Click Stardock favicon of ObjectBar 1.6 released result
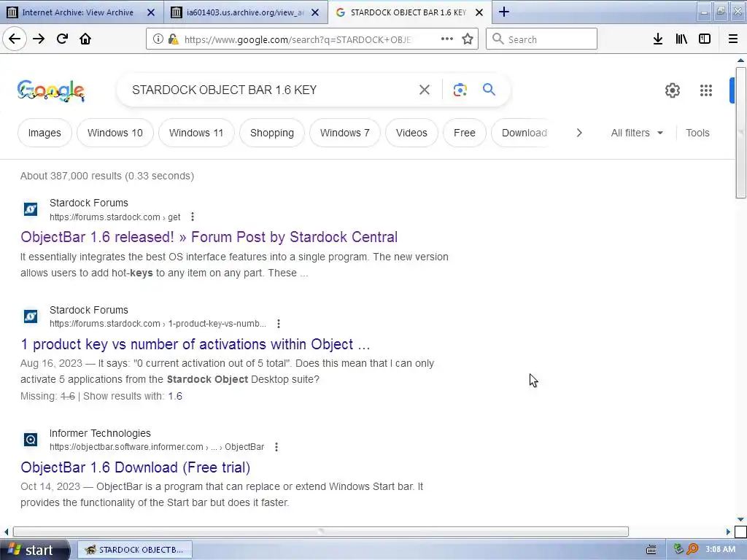 pos(31,209)
